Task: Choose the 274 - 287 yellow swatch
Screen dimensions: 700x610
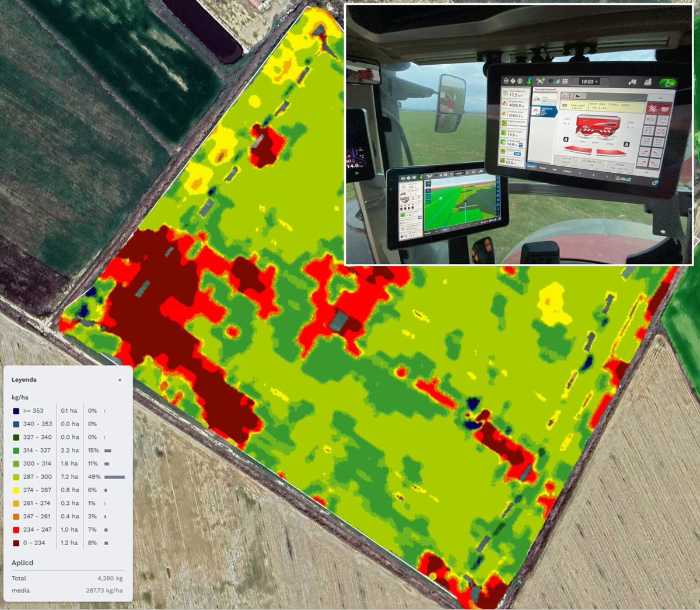Action: click(x=16, y=490)
